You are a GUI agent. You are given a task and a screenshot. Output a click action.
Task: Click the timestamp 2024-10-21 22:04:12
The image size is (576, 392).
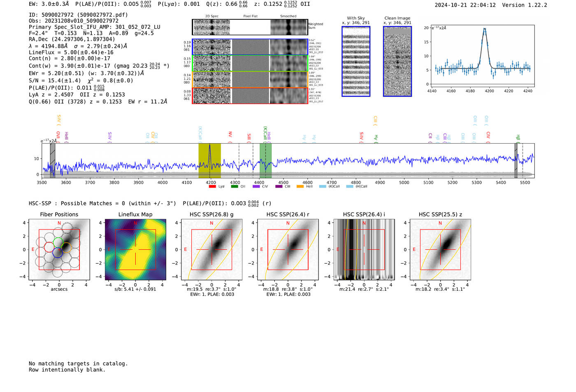click(x=465, y=5)
